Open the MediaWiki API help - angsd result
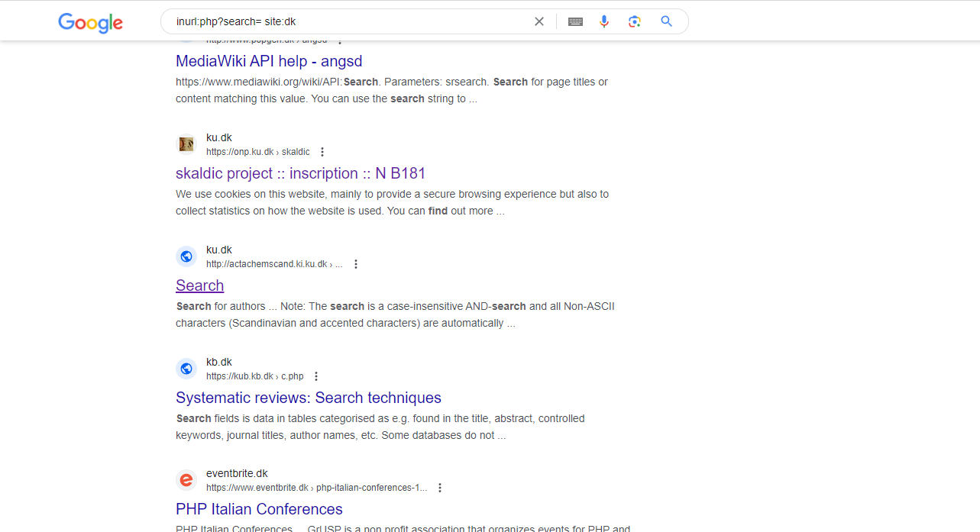Image resolution: width=980 pixels, height=532 pixels. (269, 61)
